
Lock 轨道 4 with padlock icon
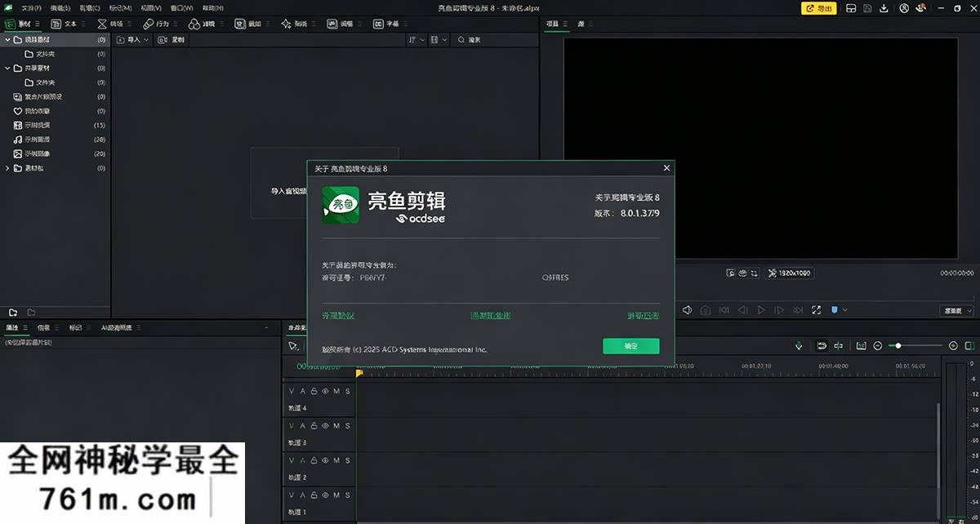tap(314, 392)
